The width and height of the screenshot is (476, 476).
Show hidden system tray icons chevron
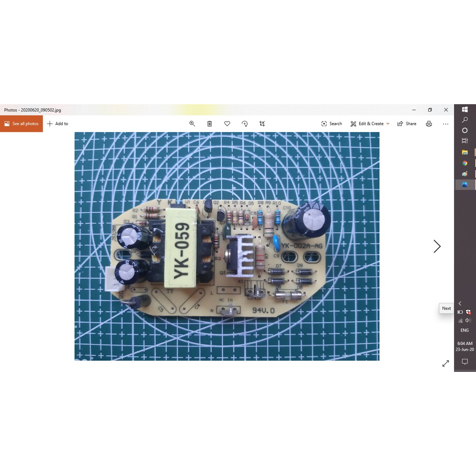click(x=460, y=304)
